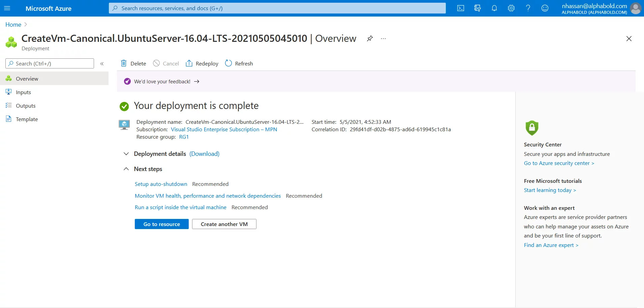Click the virtual machine deployment icon
The width and height of the screenshot is (644, 308).
[124, 125]
